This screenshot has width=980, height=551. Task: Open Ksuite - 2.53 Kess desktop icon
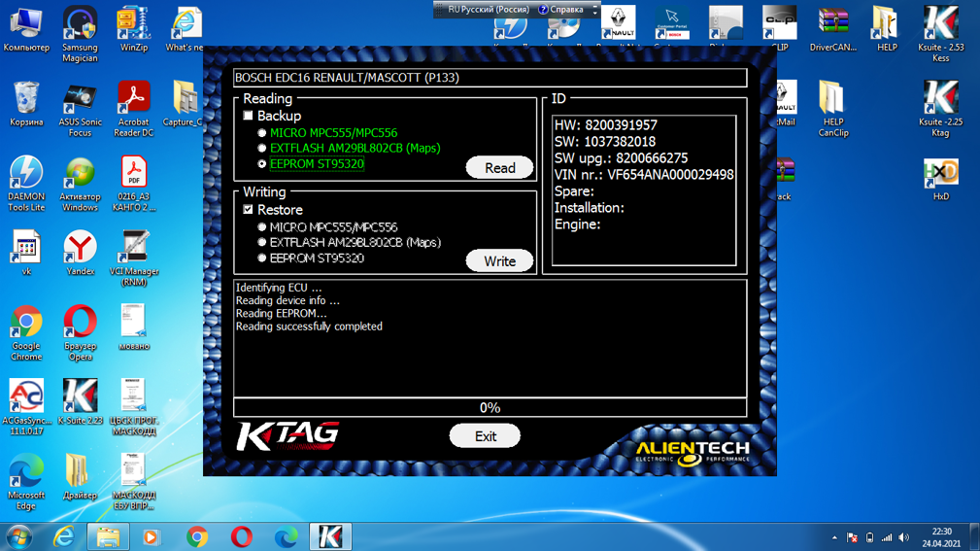tap(940, 34)
